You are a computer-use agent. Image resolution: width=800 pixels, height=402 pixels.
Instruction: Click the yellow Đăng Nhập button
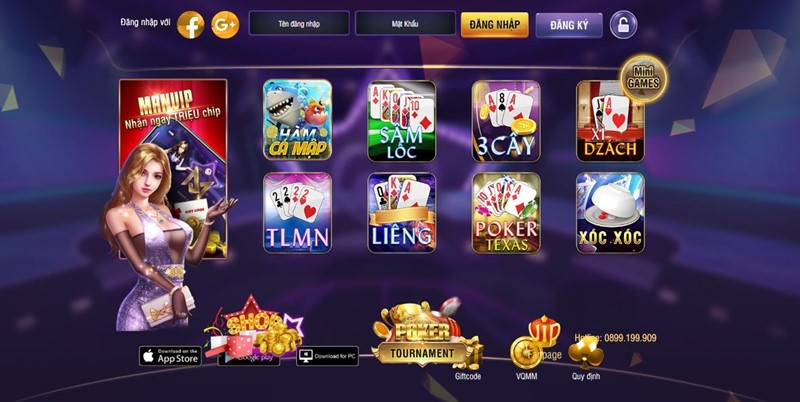(494, 24)
